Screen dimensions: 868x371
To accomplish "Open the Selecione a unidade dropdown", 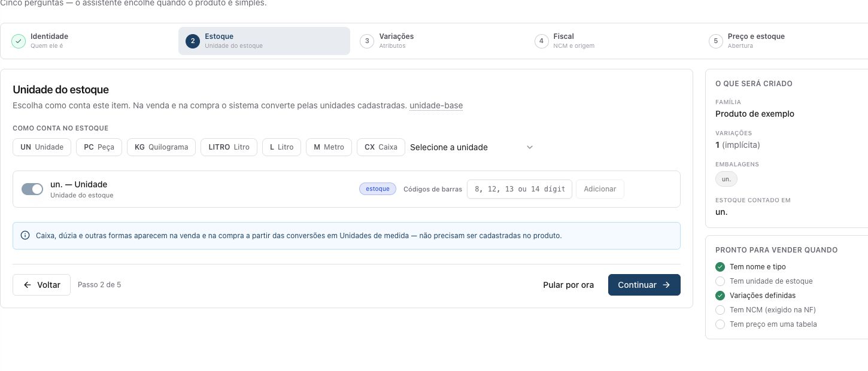I will [x=472, y=147].
